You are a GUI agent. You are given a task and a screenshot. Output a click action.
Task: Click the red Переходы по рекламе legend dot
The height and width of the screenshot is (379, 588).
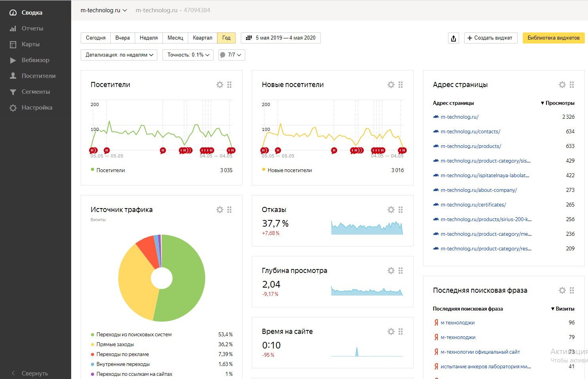point(93,354)
